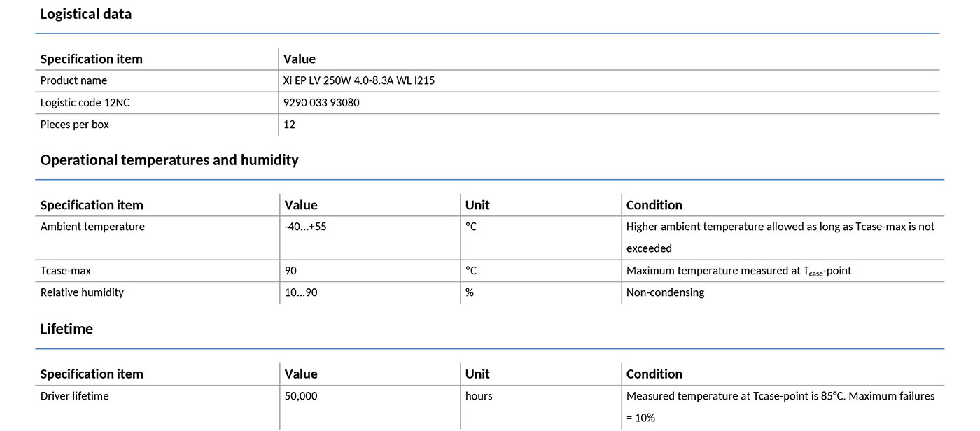
Task: Click the Logistical data heading
Action: point(85,14)
